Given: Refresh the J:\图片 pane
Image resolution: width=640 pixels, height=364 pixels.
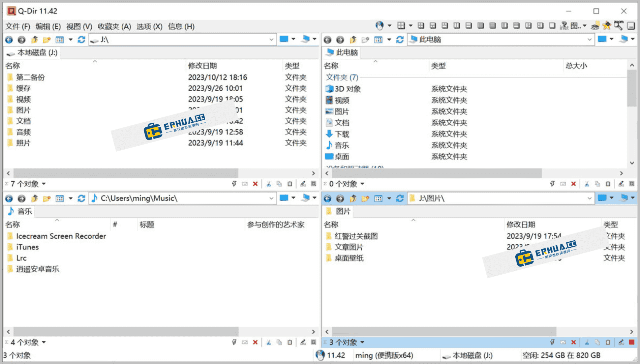Looking at the screenshot, I should coord(400,199).
